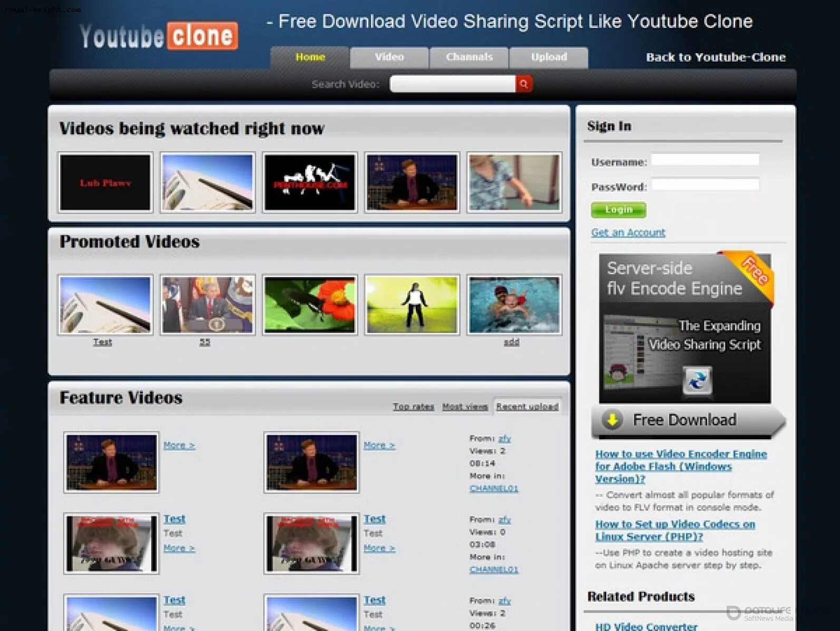
Task: Open How to use Video Encoder Engine link
Action: [x=681, y=466]
